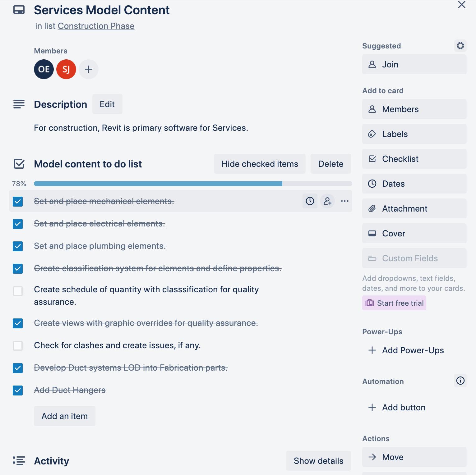Viewport: 476px width, 475px height.
Task: Open the Attachment option
Action: tap(414, 208)
